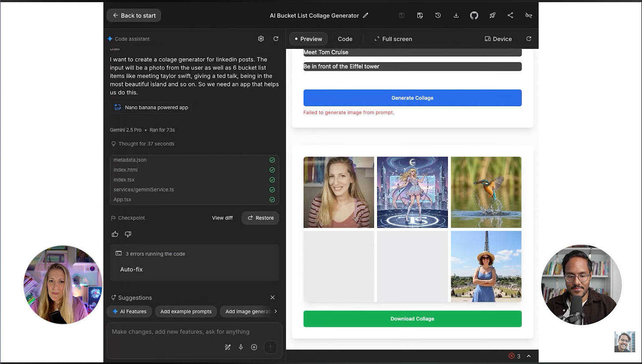
Task: Open services/geminiService.ts file row
Action: click(x=194, y=189)
